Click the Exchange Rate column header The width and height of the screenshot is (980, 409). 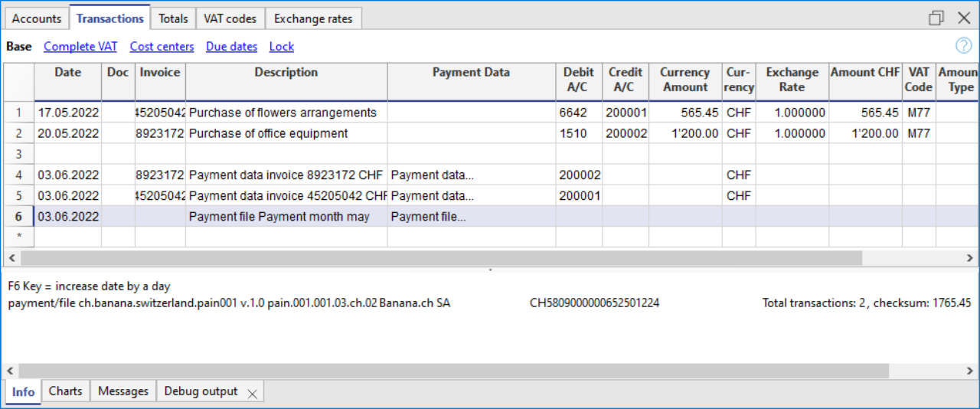point(792,80)
